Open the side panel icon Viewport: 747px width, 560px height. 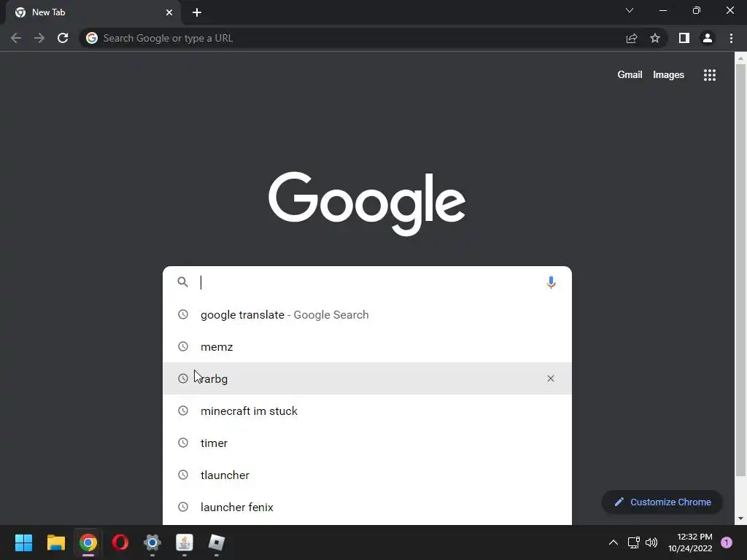(x=684, y=38)
